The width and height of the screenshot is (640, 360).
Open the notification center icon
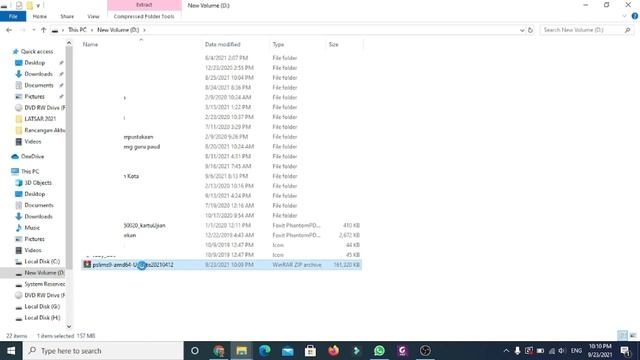[x=625, y=351]
